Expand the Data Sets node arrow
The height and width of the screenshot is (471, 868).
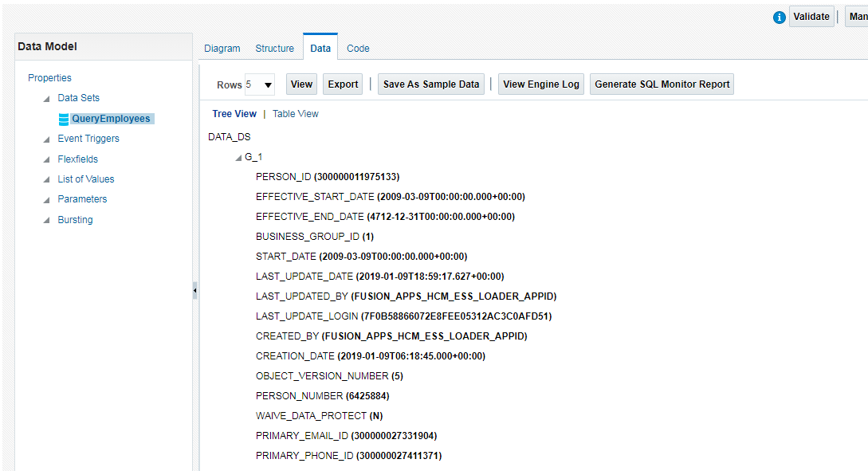(46, 98)
